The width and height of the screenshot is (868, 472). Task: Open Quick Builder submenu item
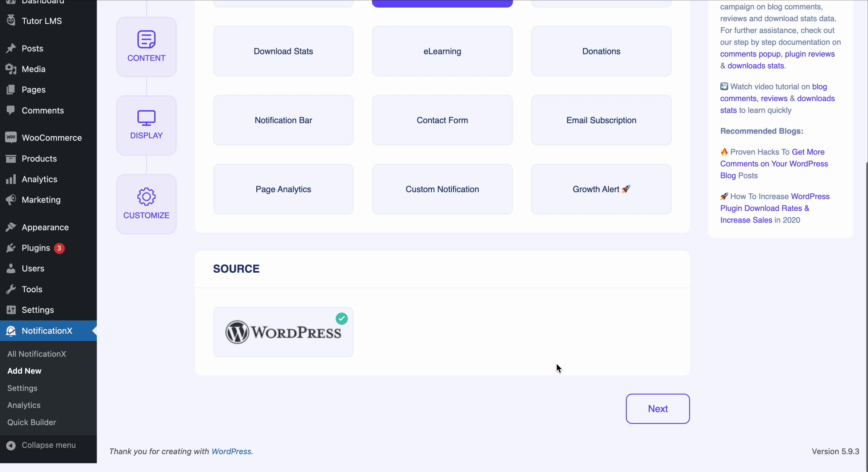coord(32,422)
